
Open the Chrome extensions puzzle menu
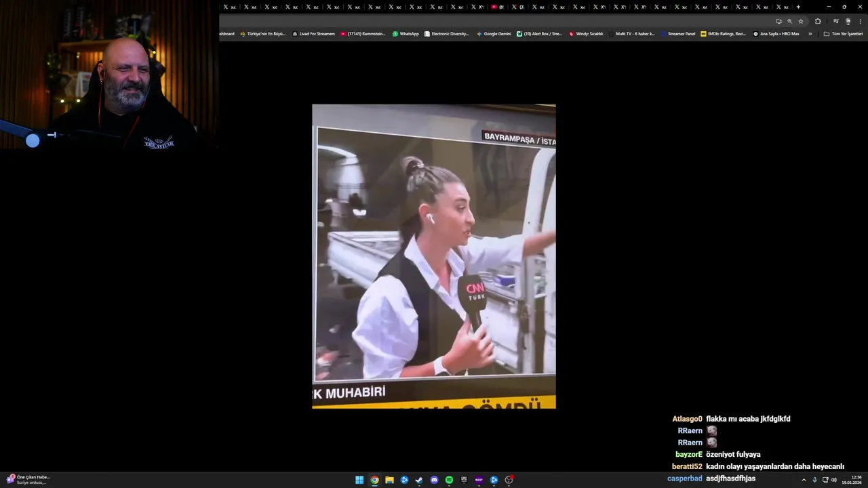coord(818,21)
